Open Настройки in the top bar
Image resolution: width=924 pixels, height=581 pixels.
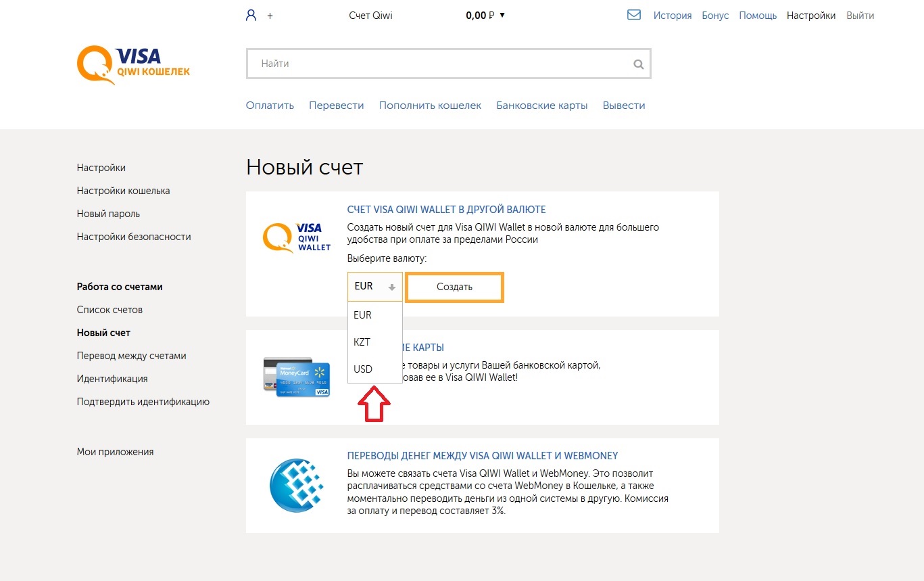click(811, 16)
